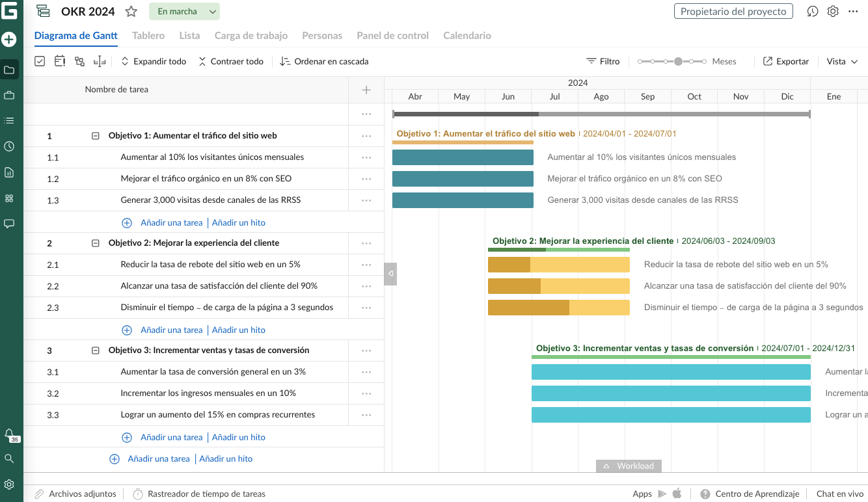Switch to the Lista tab
Image resolution: width=868 pixels, height=502 pixels.
pyautogui.click(x=189, y=36)
